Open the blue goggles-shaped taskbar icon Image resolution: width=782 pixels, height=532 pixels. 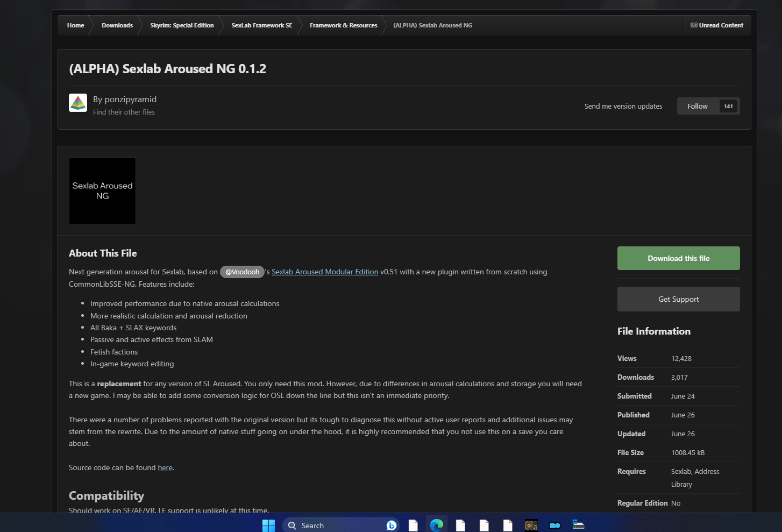pyautogui.click(x=555, y=526)
